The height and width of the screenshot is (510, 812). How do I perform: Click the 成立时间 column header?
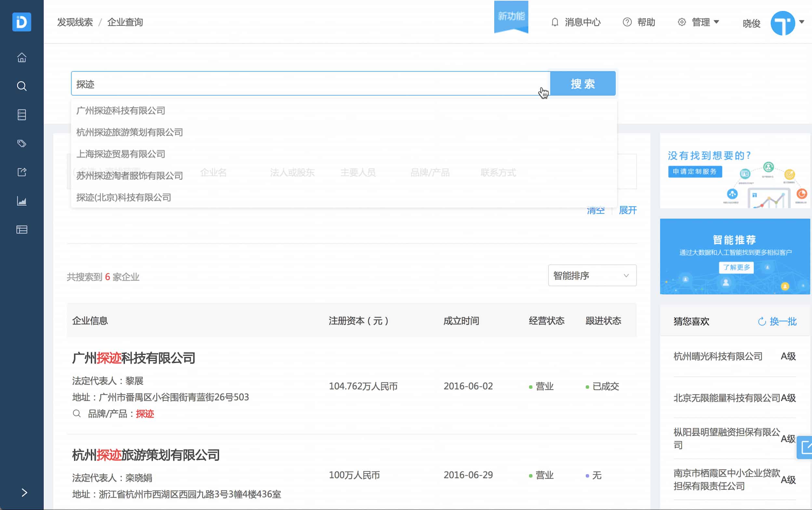click(x=461, y=321)
